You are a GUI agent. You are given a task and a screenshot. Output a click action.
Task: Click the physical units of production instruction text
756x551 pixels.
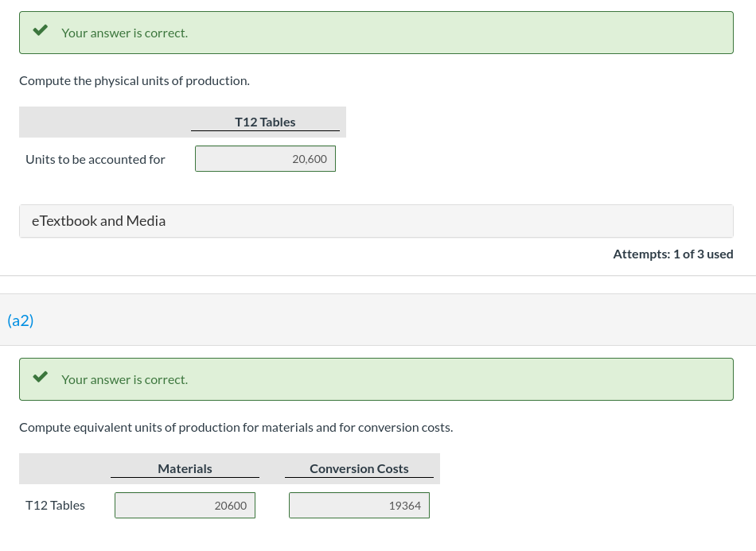(x=134, y=80)
